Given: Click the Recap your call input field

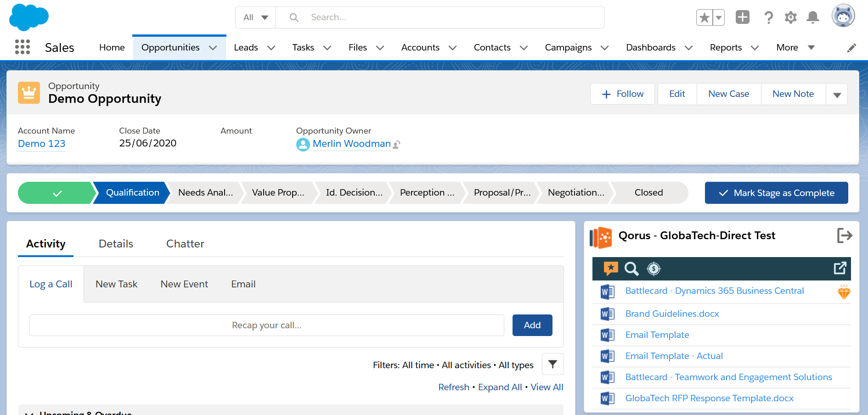Looking at the screenshot, I should click(266, 325).
